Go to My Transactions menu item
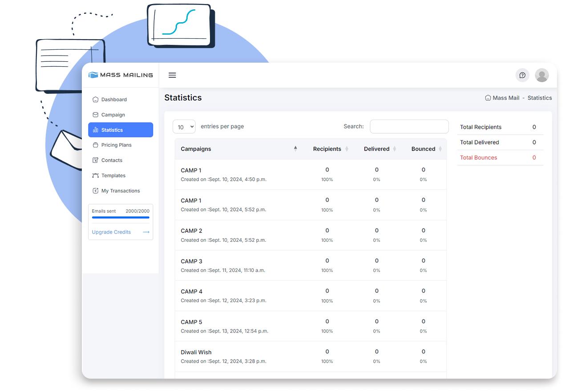 [121, 191]
